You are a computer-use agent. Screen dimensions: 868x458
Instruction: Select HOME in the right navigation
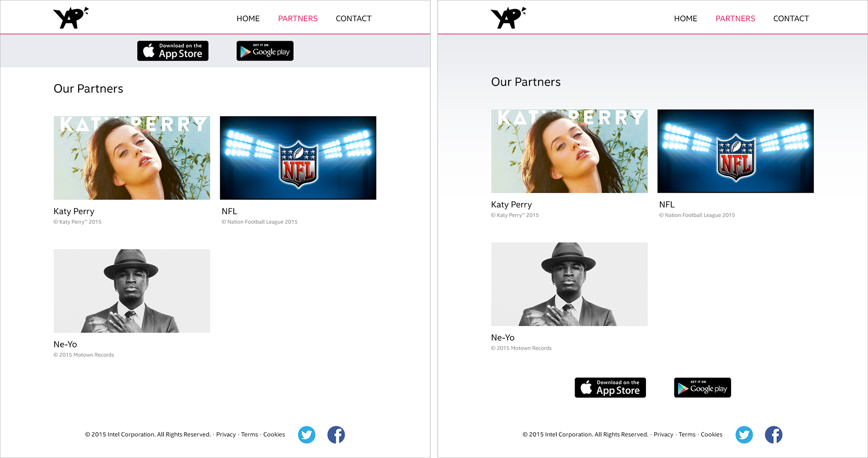(686, 19)
